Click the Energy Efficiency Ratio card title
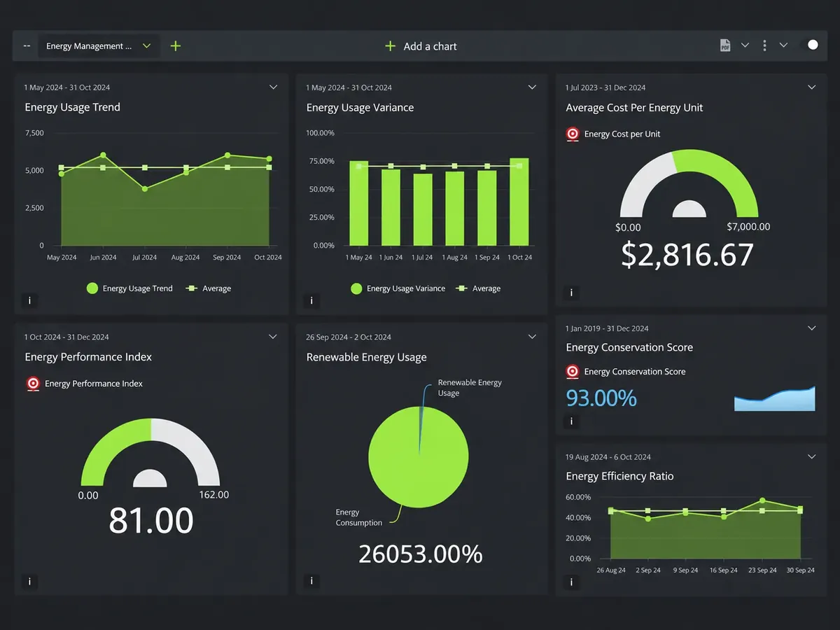 (619, 476)
